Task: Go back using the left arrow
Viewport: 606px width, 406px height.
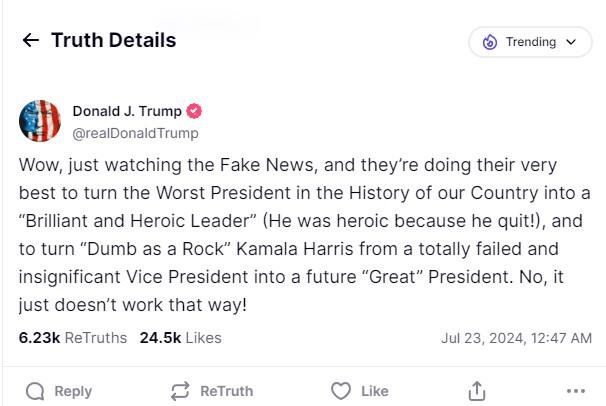Action: click(x=31, y=41)
